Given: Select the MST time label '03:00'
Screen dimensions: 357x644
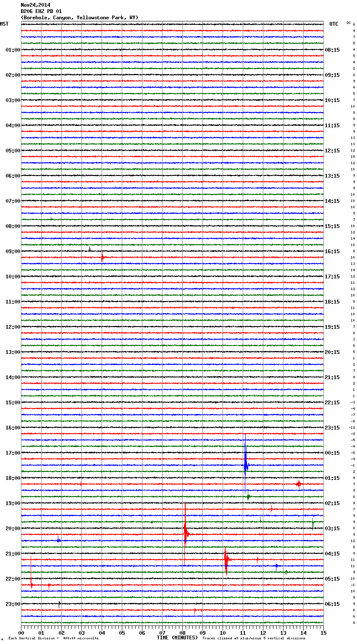Looking at the screenshot, I should coord(13,100).
